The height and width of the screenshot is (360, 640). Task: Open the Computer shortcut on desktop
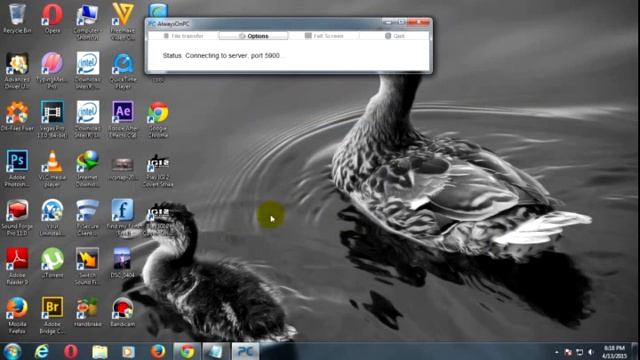[x=87, y=22]
